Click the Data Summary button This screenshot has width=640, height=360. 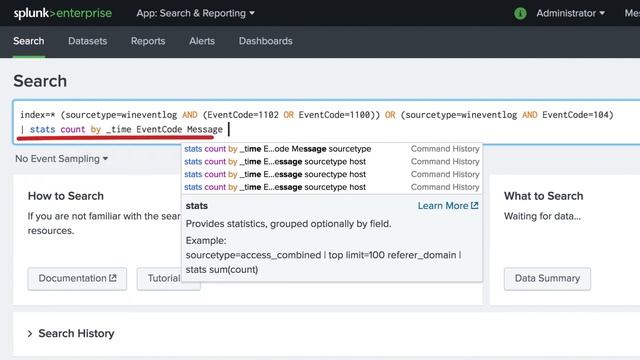547,278
